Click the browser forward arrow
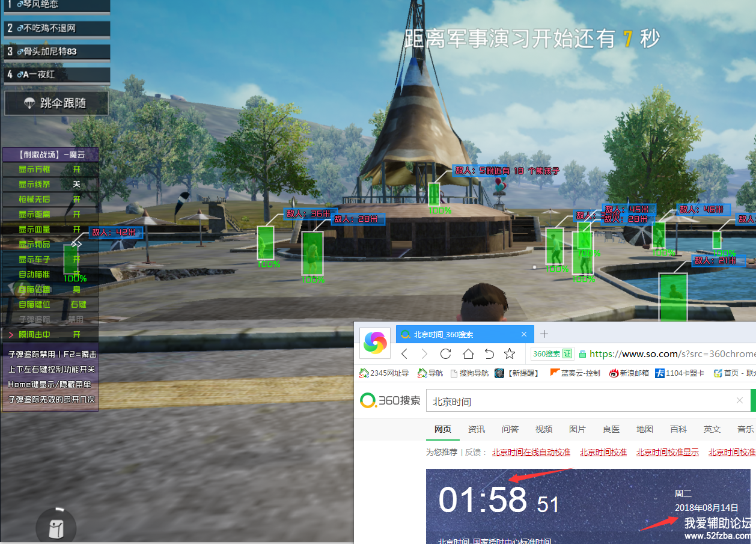 coord(424,353)
